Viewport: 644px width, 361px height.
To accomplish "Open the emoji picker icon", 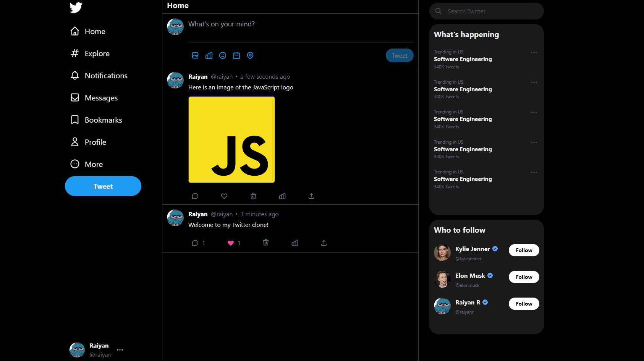I will click(223, 55).
